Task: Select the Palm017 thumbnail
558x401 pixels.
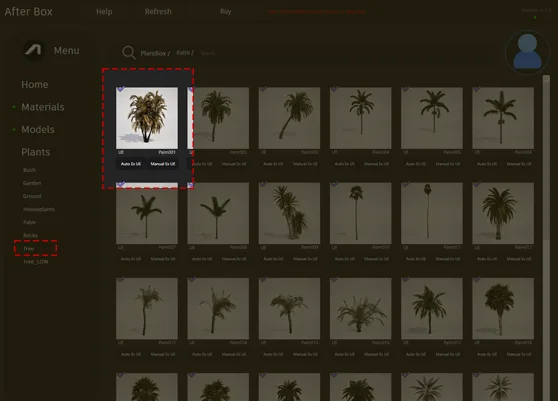Action: tap(432, 308)
